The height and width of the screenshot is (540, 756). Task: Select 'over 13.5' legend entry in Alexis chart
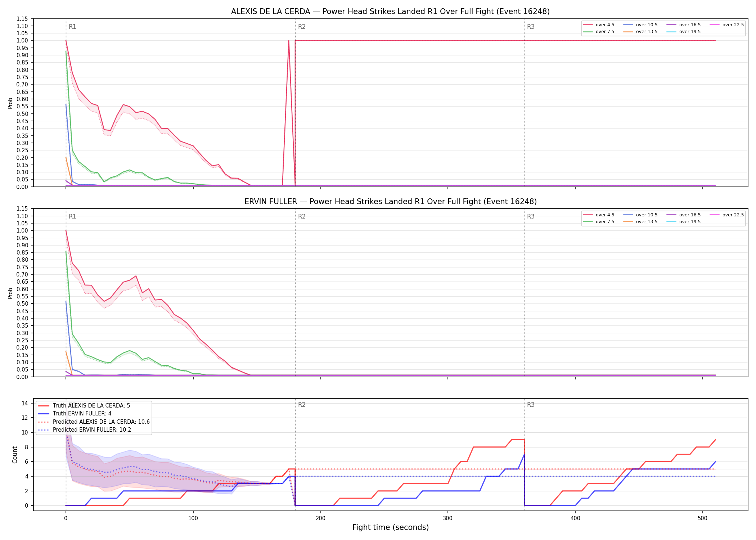(x=640, y=32)
